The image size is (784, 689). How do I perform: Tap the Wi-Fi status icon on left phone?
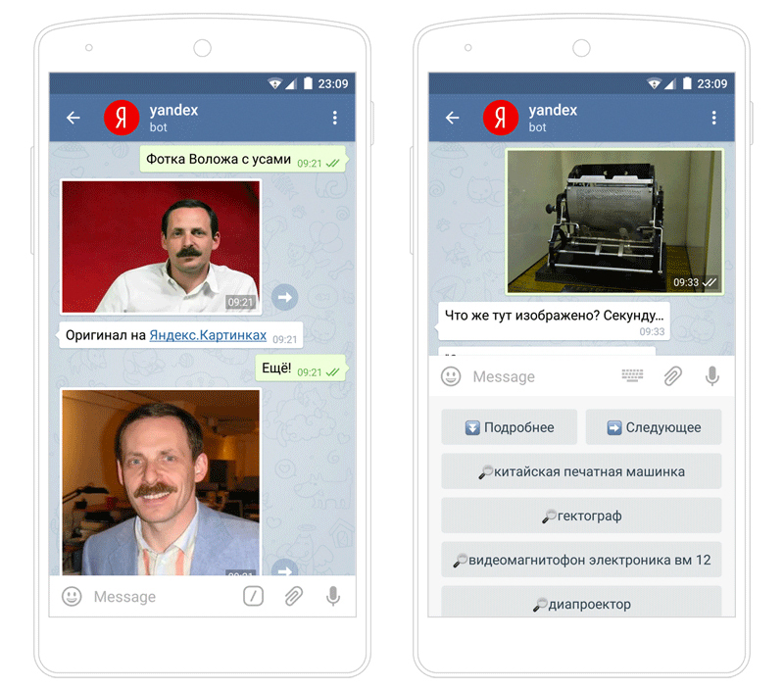click(x=274, y=83)
